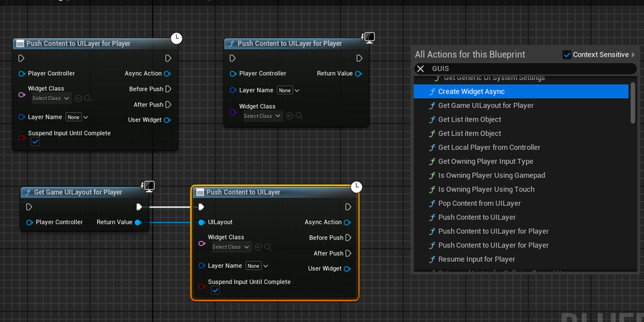The image size is (644, 322).
Task: Click title bar of selected Push Content to UILayer node
Action: 275,192
